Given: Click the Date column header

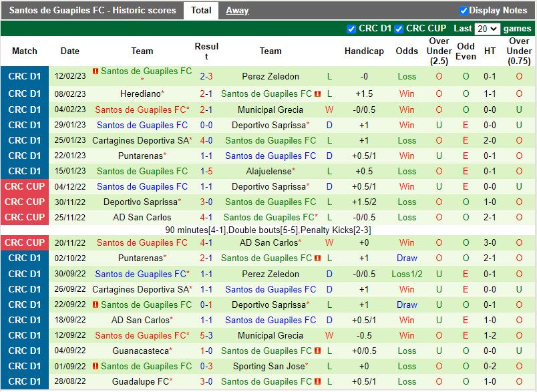Looking at the screenshot, I should [70, 51].
